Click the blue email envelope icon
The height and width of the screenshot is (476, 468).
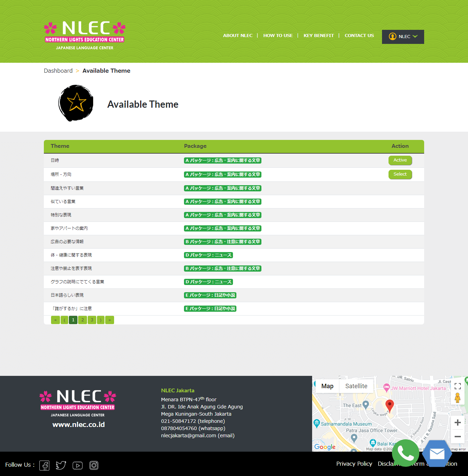(437, 454)
